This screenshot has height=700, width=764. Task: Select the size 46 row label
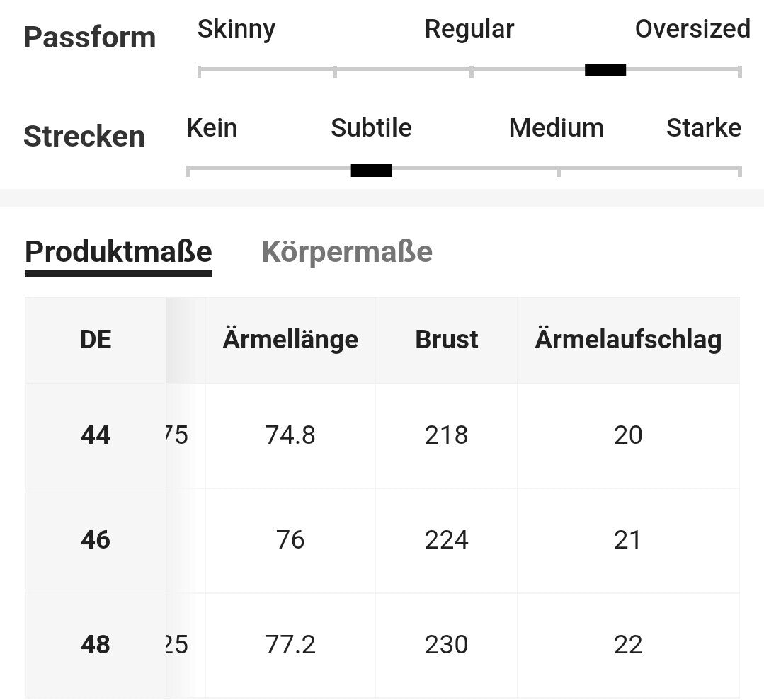[96, 540]
